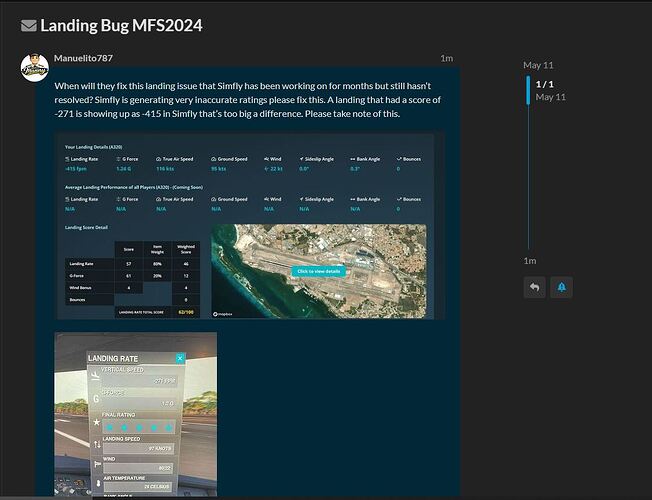Click the 'VERTICAL SPEED' label in Landing Rate panel
Screen dimensions: 652x500
[122, 370]
